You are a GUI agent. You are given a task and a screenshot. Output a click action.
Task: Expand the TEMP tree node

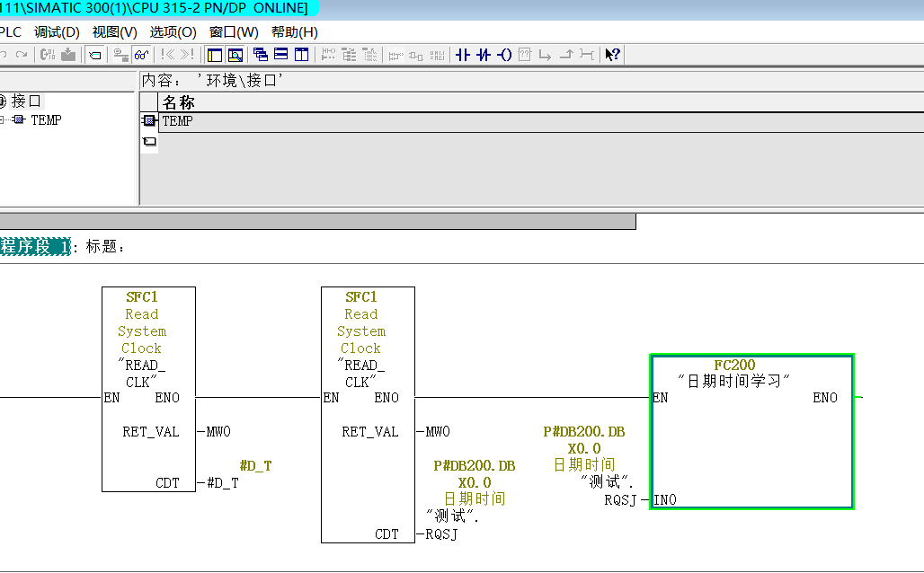[x=3, y=120]
